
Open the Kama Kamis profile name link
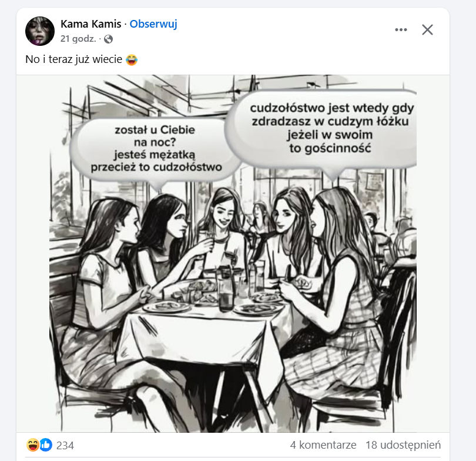[90, 24]
